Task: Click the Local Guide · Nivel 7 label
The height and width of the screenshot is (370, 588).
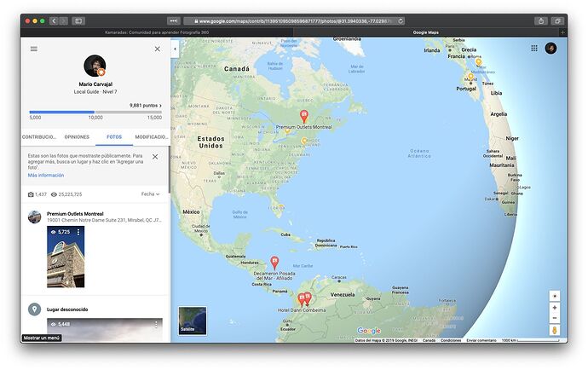Action: [95, 91]
